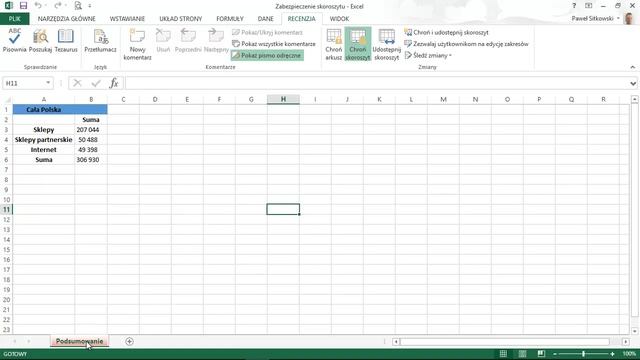Click the vertical scrollbar down arrow
This screenshot has width=640, height=360.
634,331
